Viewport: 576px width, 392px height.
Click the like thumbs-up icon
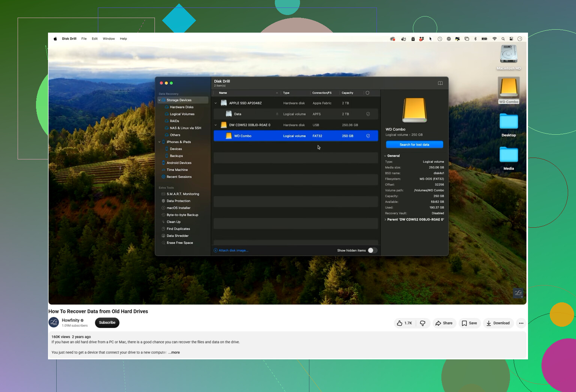[x=400, y=323]
